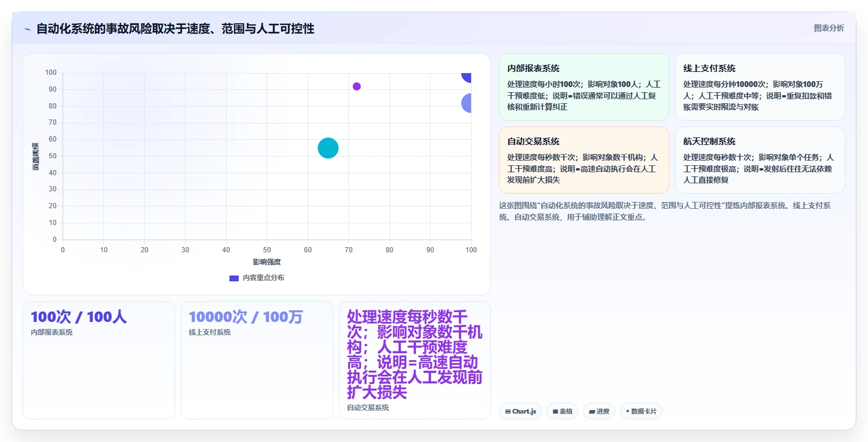Click the rotated y-axis title left of the chart
This screenshot has height=442, width=868.
point(35,156)
